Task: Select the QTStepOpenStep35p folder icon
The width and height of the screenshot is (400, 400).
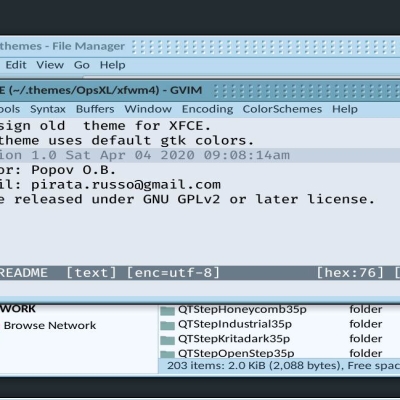Action: pyautogui.click(x=167, y=354)
